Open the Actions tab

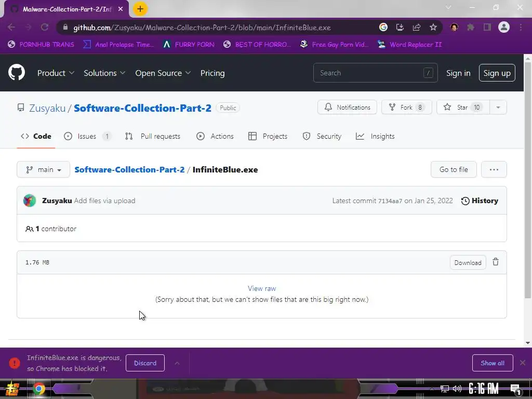pos(215,136)
